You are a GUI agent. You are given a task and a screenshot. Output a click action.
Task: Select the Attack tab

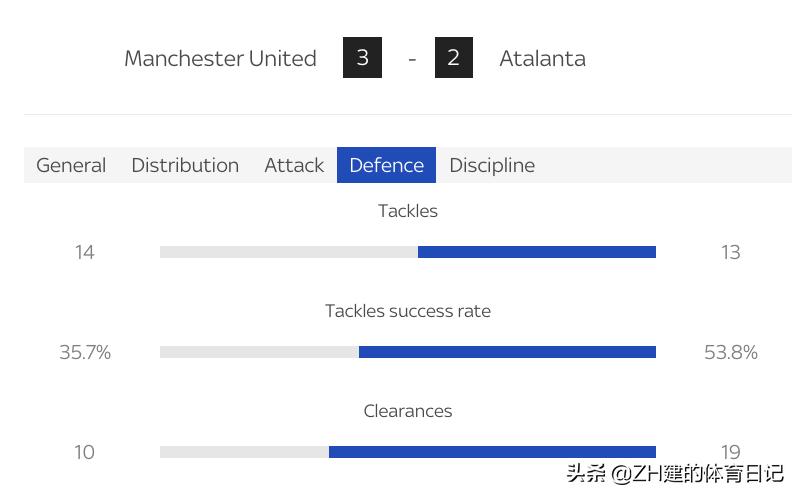pyautogui.click(x=294, y=165)
